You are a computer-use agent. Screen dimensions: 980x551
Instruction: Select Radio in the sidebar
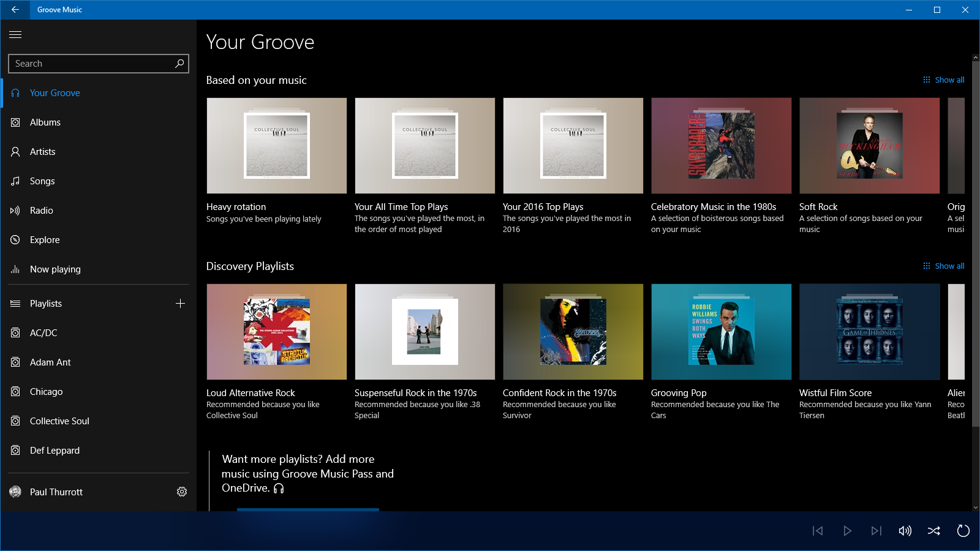point(99,211)
